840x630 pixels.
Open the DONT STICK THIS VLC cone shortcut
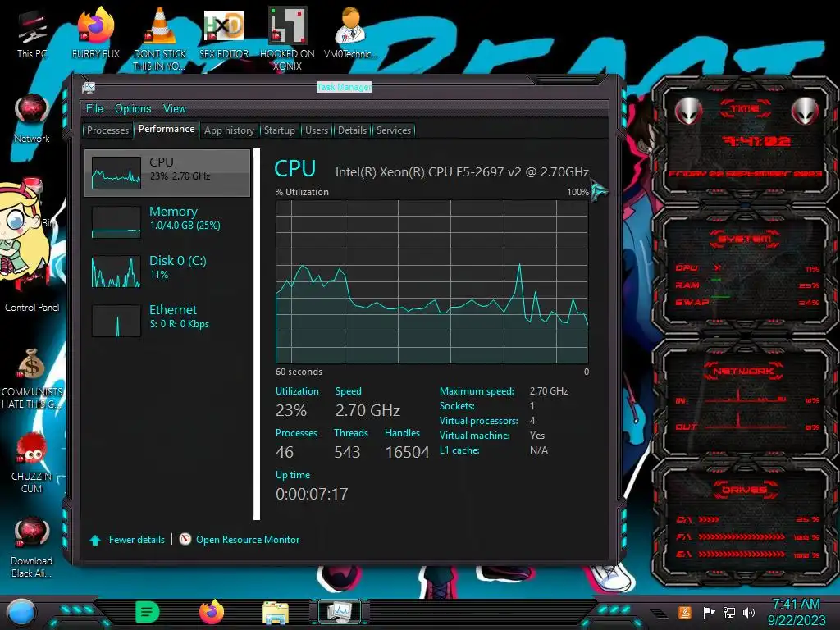pyautogui.click(x=160, y=39)
